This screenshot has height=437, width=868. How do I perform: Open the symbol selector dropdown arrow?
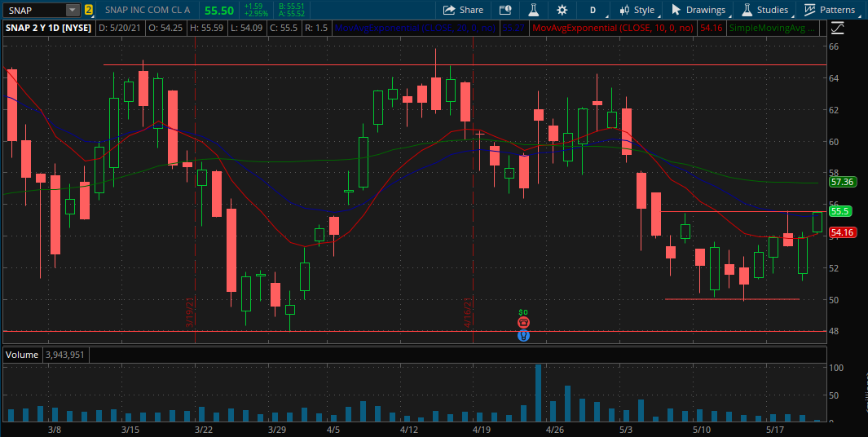(73, 10)
